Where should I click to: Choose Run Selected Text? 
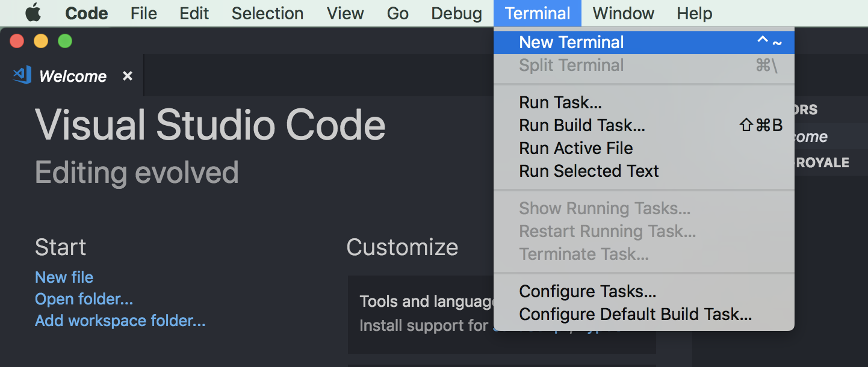tap(644, 171)
